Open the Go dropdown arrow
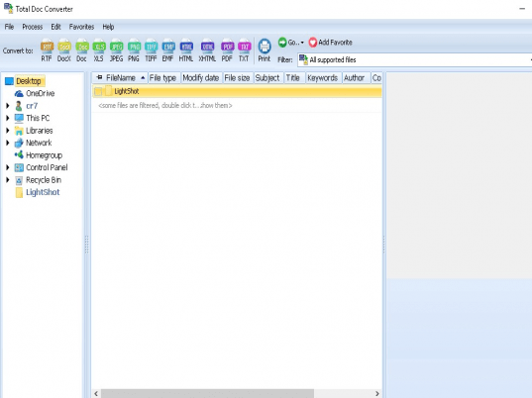 302,43
